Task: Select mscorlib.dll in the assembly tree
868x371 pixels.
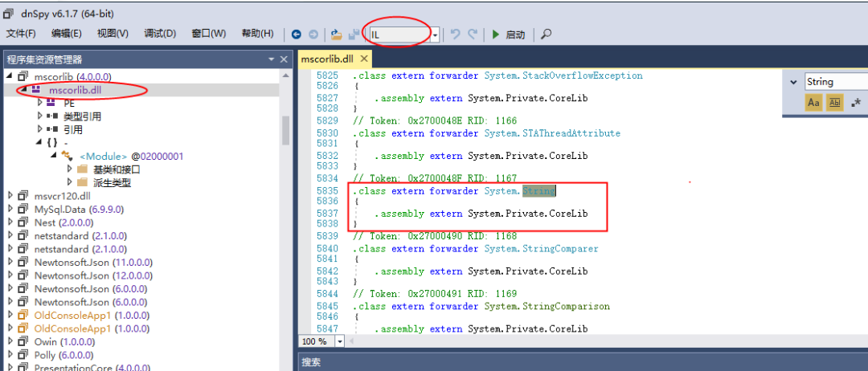Action: pos(76,90)
